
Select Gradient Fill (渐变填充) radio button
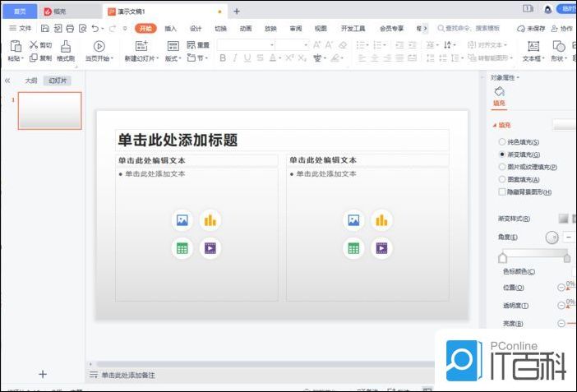click(502, 154)
